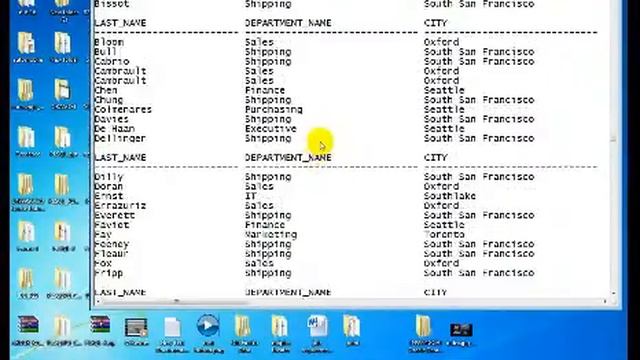Click the last name "Everett"
640x360 pixels.
click(114, 215)
